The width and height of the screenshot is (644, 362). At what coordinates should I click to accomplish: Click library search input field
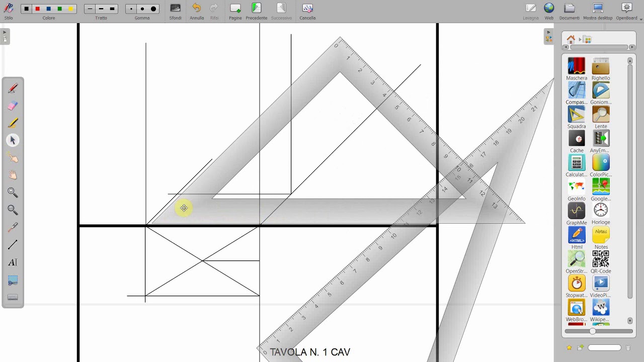(x=605, y=347)
